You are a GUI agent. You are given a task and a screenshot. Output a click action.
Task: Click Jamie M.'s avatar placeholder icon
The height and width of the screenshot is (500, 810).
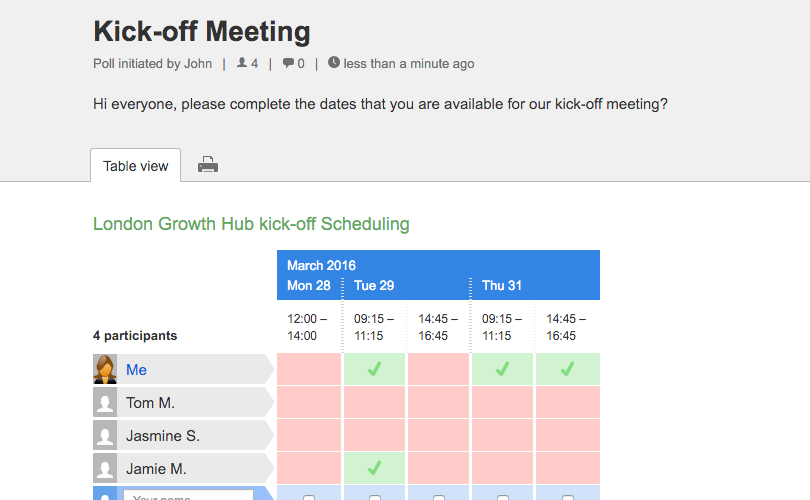coord(105,468)
